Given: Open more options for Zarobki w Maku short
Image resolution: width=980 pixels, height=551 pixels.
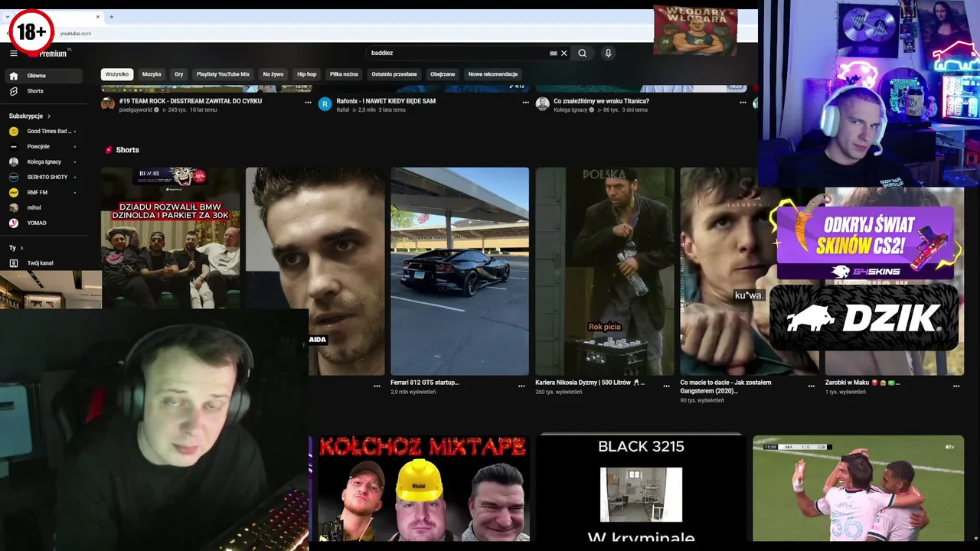Looking at the screenshot, I should pos(956,386).
